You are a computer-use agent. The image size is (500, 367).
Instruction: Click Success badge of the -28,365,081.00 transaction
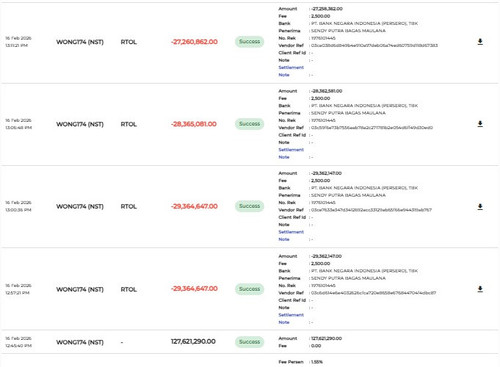[x=249, y=124]
